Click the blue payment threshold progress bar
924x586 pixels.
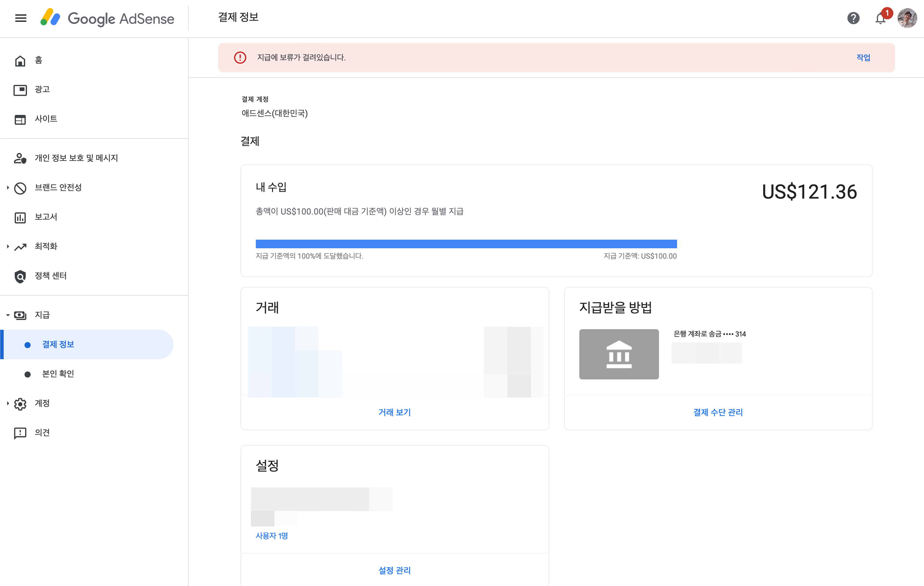click(x=466, y=244)
